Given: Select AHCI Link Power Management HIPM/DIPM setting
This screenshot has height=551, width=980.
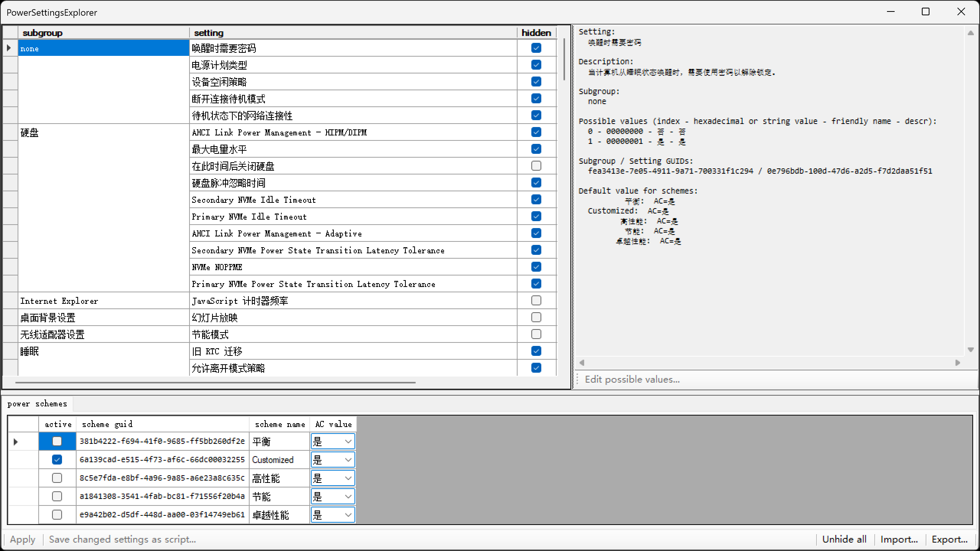Looking at the screenshot, I should [353, 132].
